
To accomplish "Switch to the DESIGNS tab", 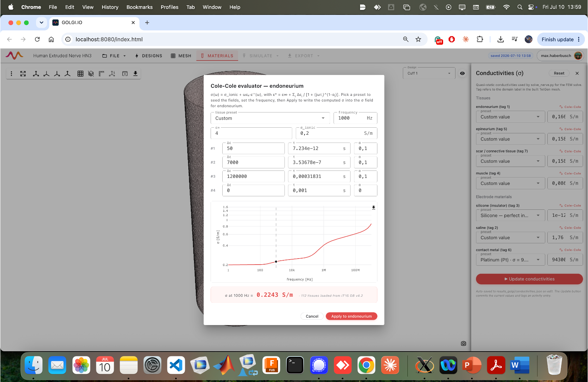I will tap(148, 56).
